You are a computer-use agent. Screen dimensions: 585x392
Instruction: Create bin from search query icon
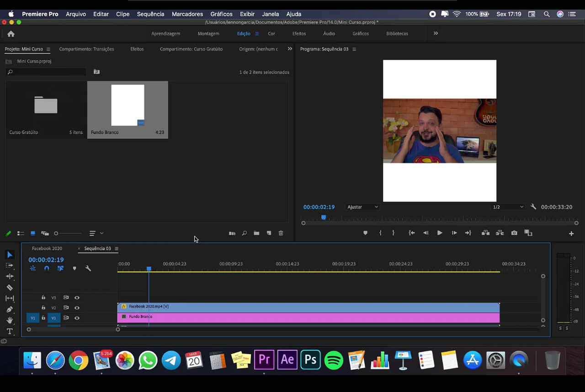(96, 72)
